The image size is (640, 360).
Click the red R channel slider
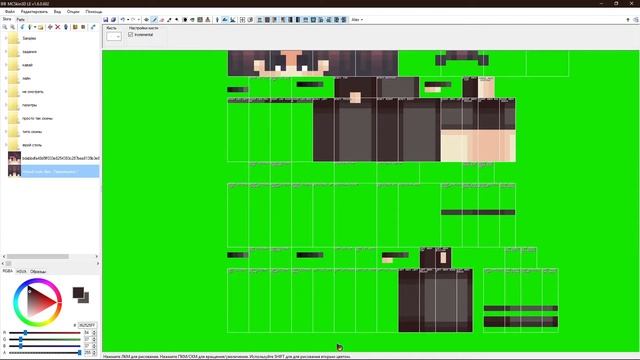[45, 333]
